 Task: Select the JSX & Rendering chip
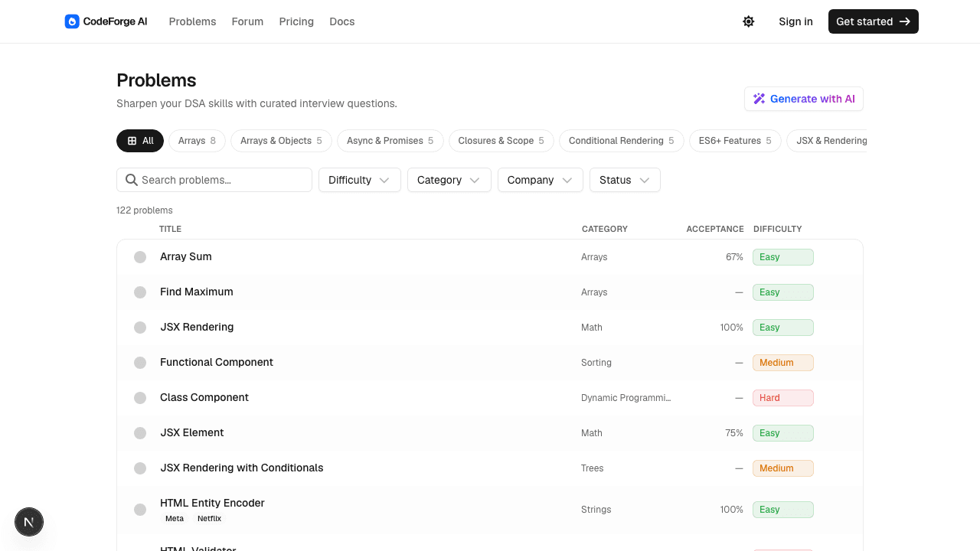click(x=827, y=141)
